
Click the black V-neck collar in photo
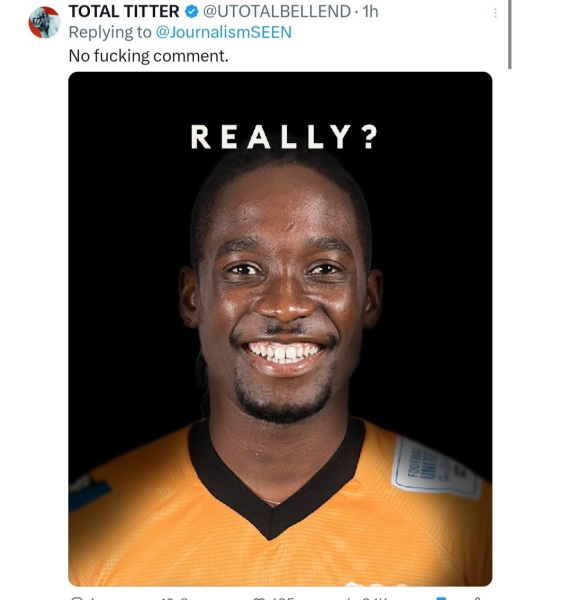pos(276,478)
